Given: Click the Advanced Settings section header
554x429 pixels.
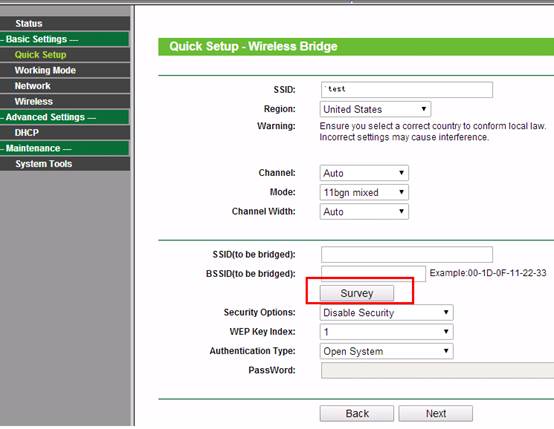Looking at the screenshot, I should (x=65, y=117).
